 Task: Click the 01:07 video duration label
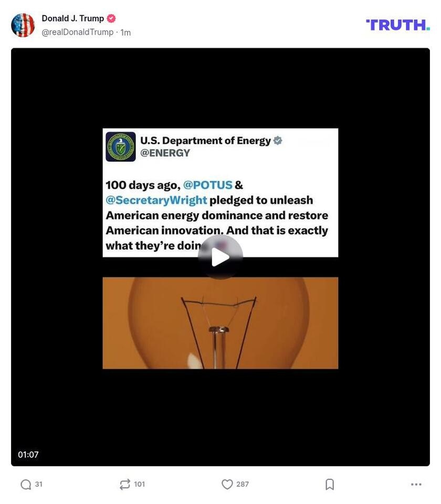[28, 455]
